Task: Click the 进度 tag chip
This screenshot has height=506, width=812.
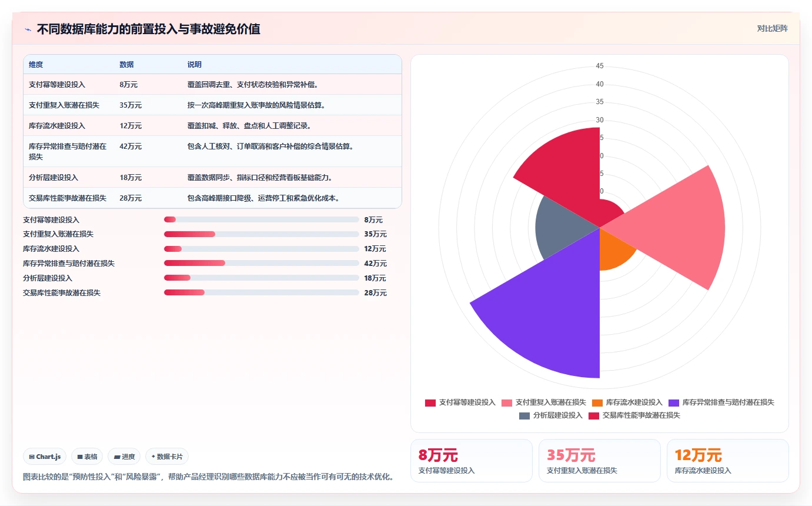Action: pyautogui.click(x=124, y=457)
